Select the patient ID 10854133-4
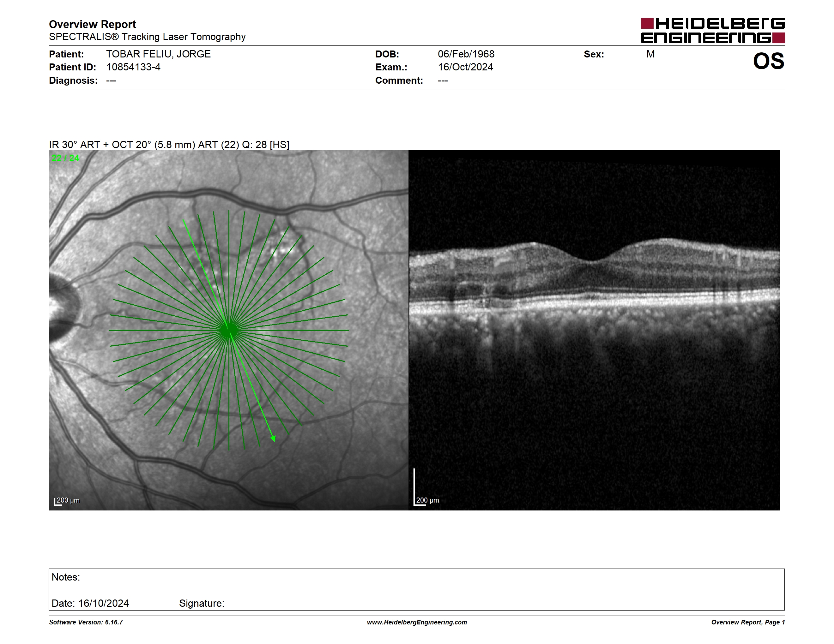 tap(133, 67)
